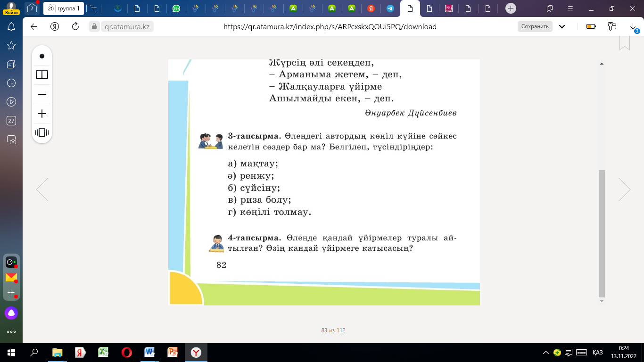Viewport: 644px width, 362px height.
Task: Switch keyboard language ҚАЗ in tray
Action: point(598,352)
